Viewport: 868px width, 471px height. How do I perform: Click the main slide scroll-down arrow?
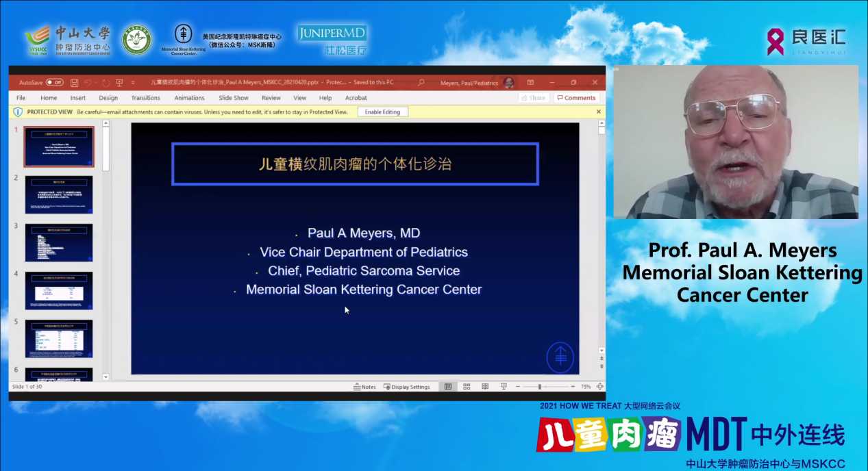point(602,350)
